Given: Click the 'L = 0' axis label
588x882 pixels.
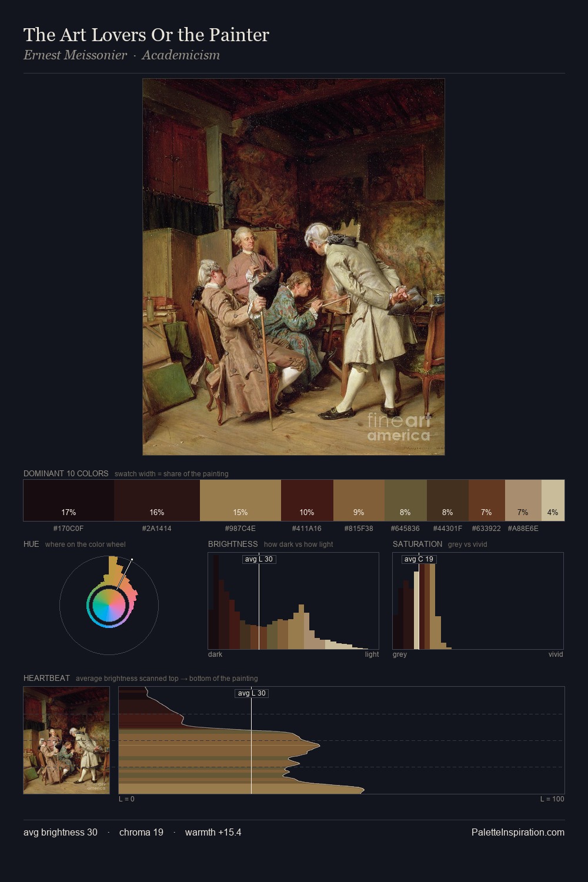Looking at the screenshot, I should pyautogui.click(x=126, y=799).
